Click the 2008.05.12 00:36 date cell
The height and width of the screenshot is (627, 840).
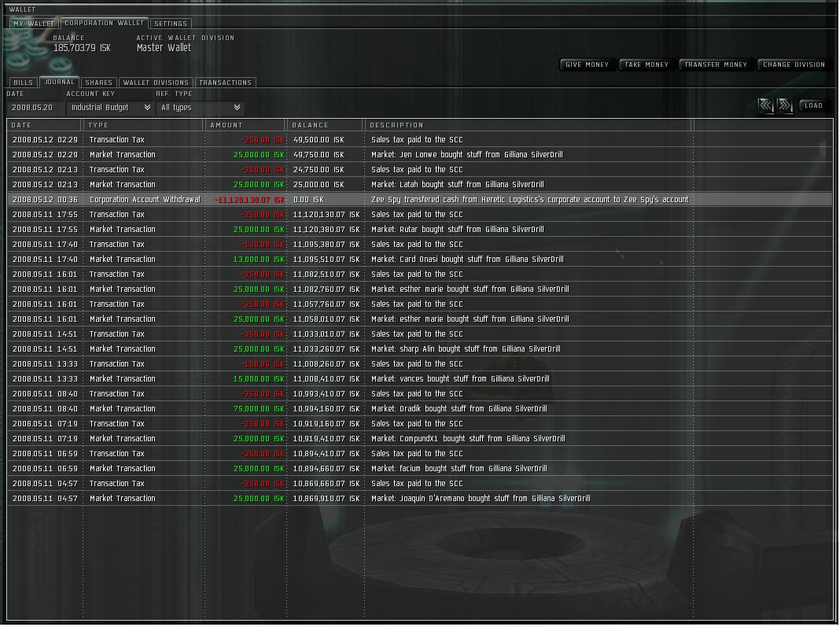pos(45,200)
